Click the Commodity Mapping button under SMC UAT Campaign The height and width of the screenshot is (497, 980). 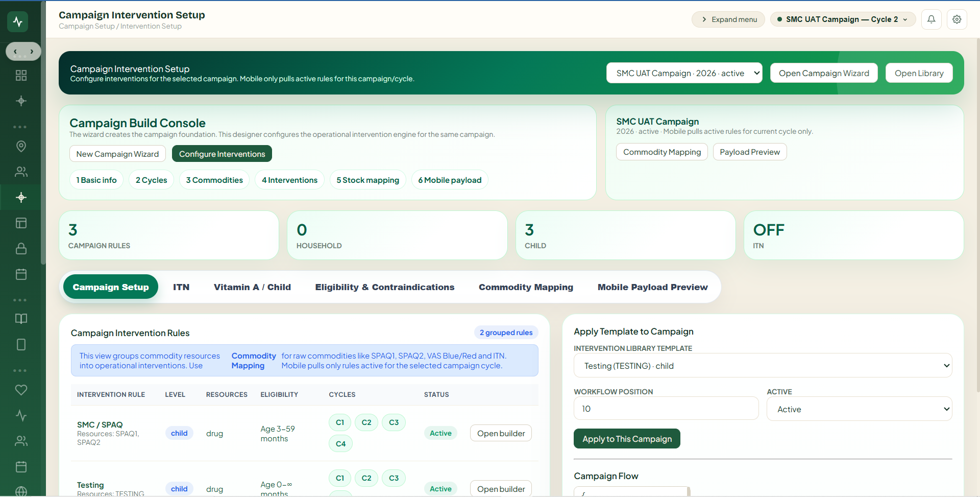662,152
